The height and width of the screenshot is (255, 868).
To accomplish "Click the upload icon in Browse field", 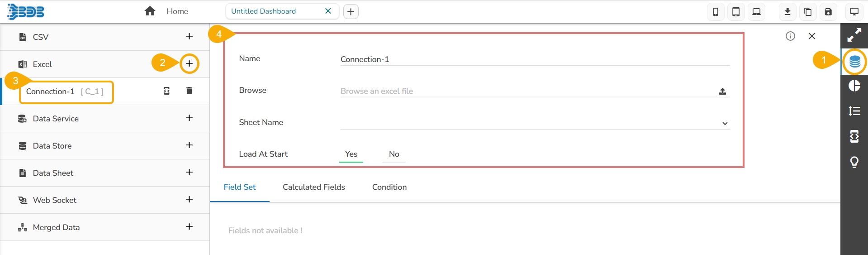I will (722, 91).
